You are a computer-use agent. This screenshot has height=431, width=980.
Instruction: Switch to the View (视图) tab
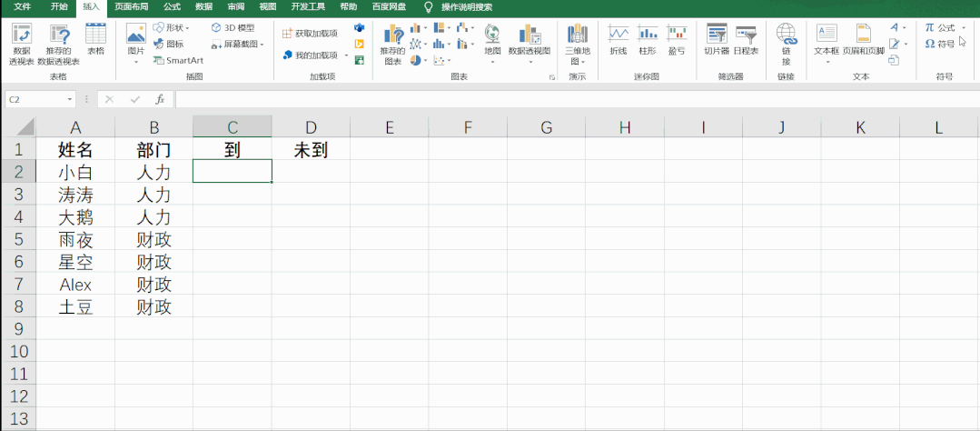point(268,7)
